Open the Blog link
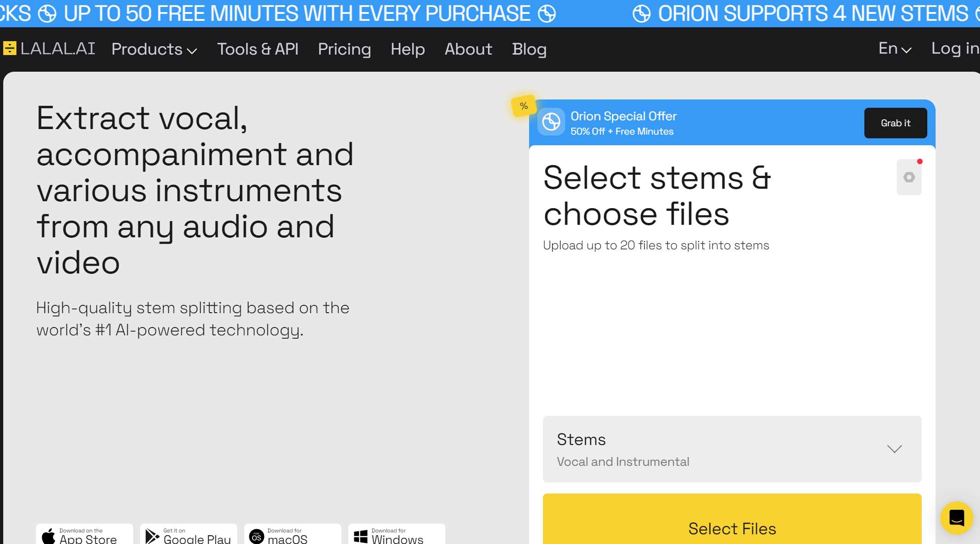This screenshot has height=544, width=980. [x=529, y=49]
